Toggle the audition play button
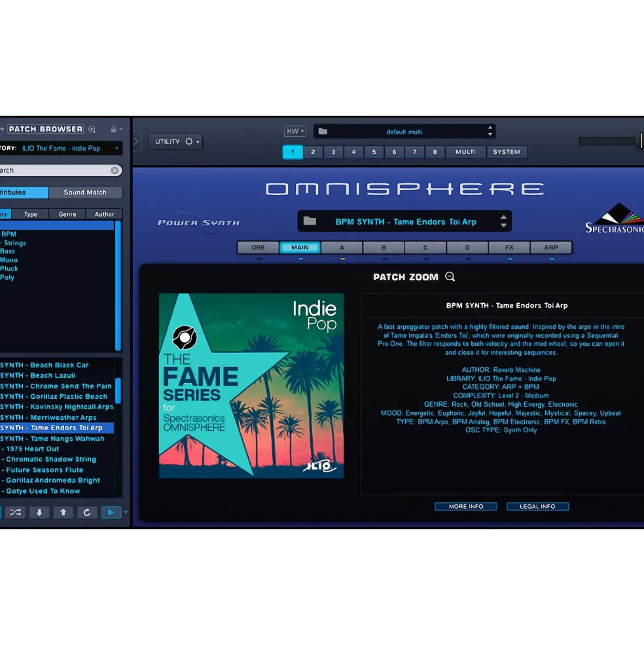 [x=111, y=512]
